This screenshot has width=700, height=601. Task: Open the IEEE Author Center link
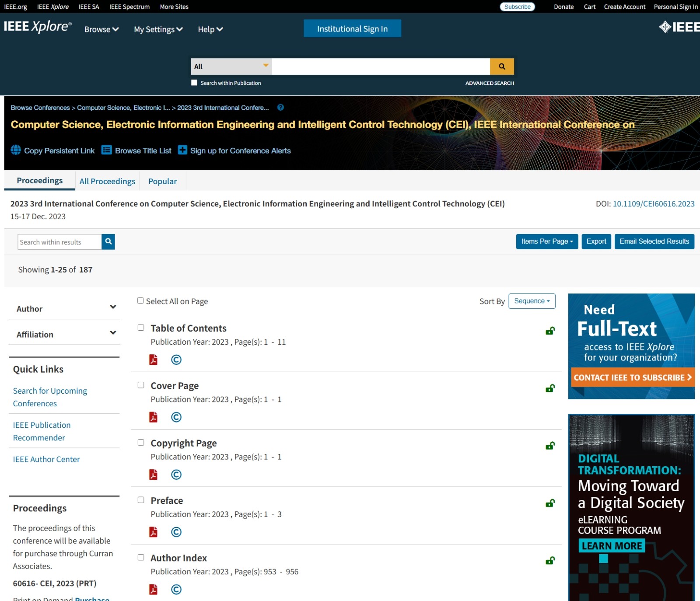(46, 459)
